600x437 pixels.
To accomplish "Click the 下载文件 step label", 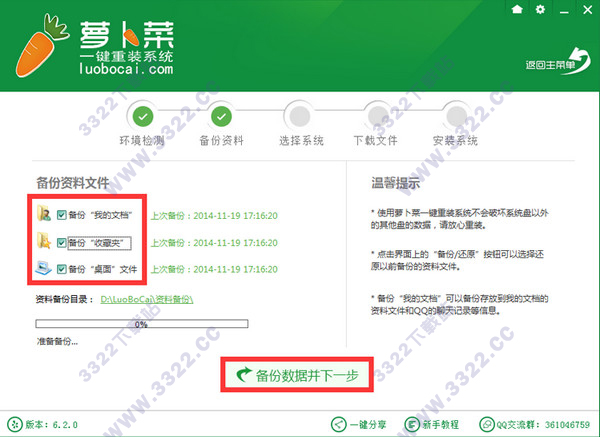I will click(375, 141).
